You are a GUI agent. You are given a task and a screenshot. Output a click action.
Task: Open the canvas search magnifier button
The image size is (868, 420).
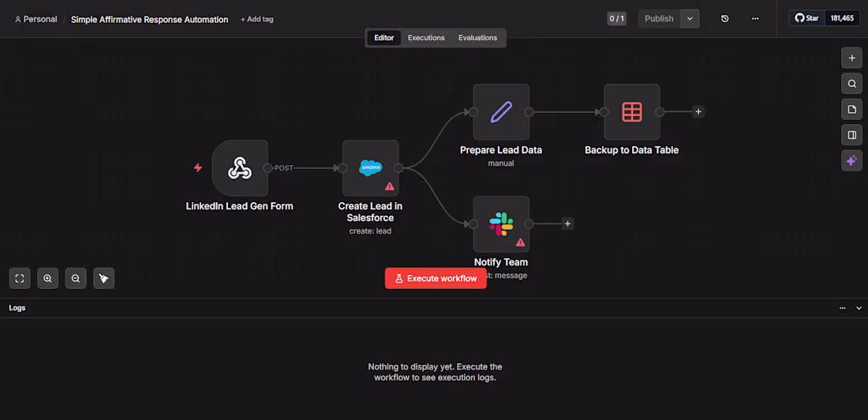(852, 84)
